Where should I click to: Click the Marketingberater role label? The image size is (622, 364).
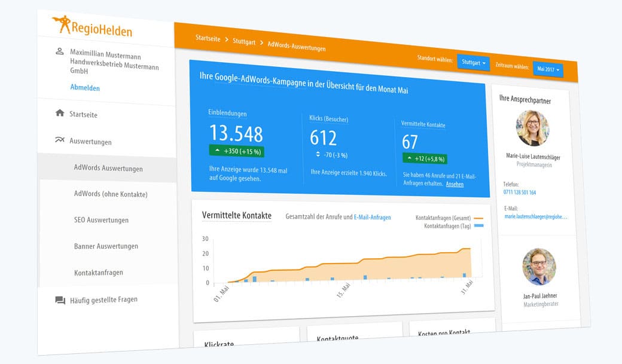pyautogui.click(x=541, y=304)
